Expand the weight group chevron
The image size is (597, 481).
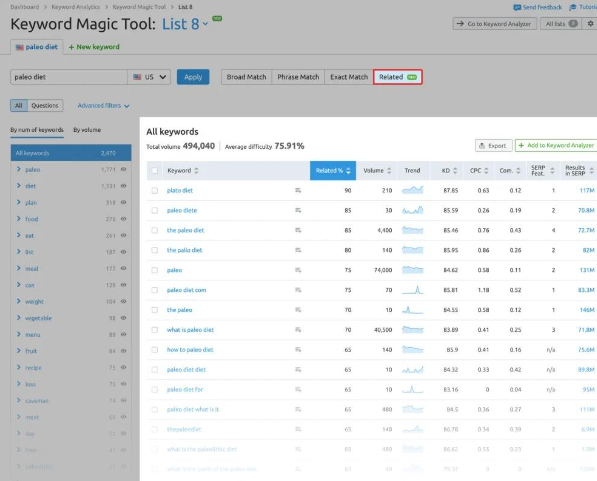pos(19,301)
